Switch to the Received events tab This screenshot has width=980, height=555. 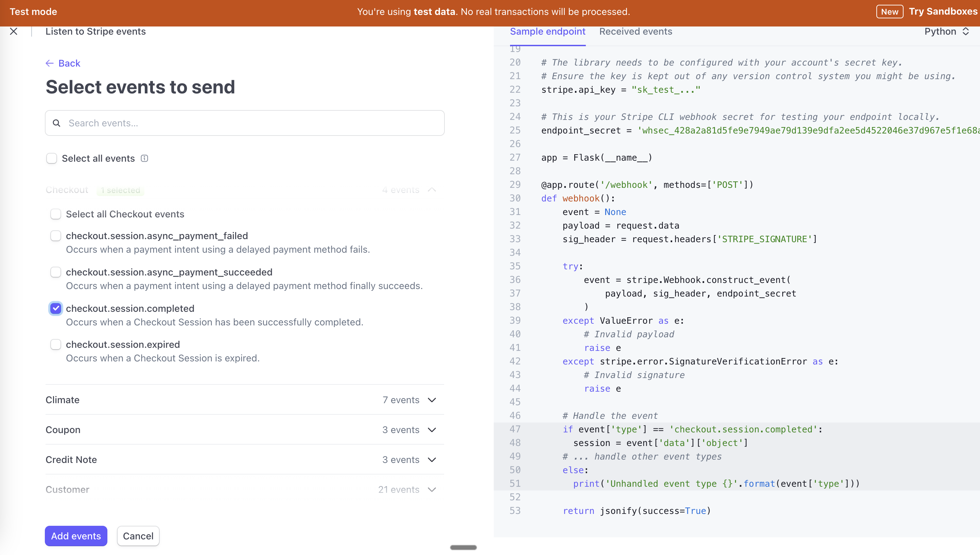pyautogui.click(x=636, y=31)
